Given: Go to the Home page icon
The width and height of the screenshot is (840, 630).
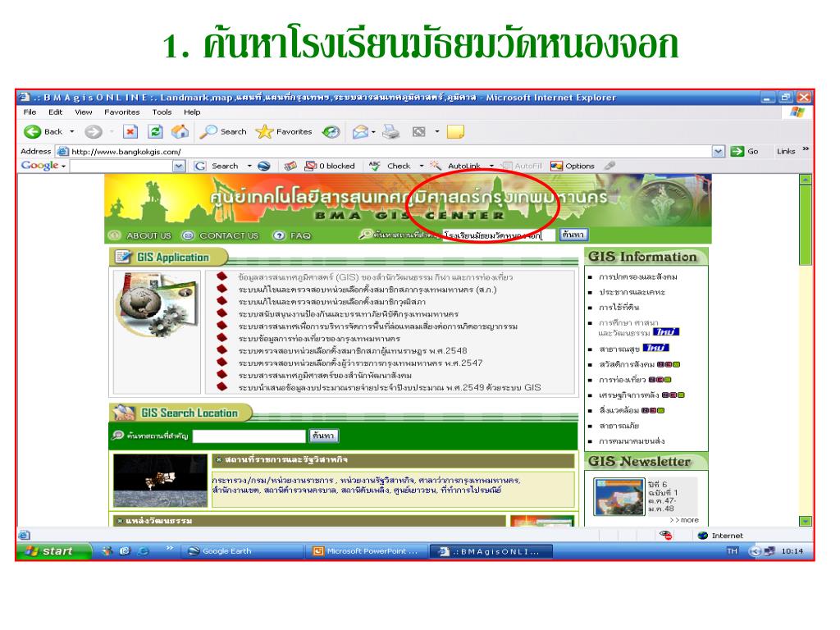Looking at the screenshot, I should [x=180, y=132].
